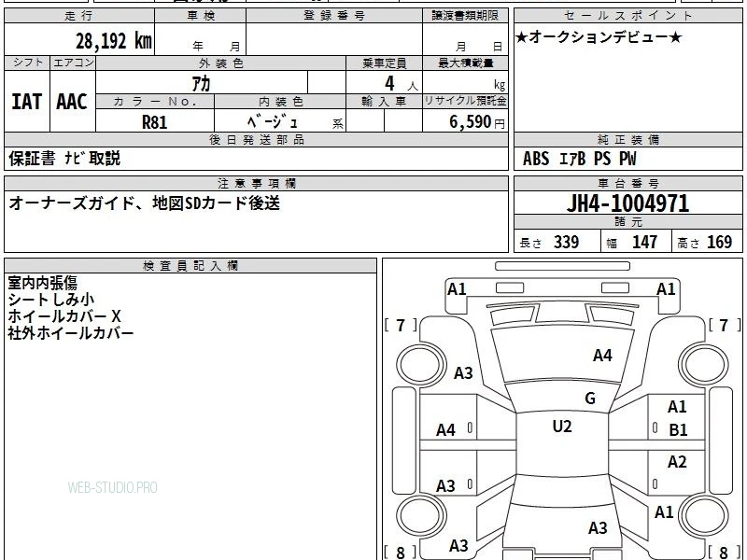
Task: Click the 登録番号 header cell
Action: pyautogui.click(x=334, y=16)
